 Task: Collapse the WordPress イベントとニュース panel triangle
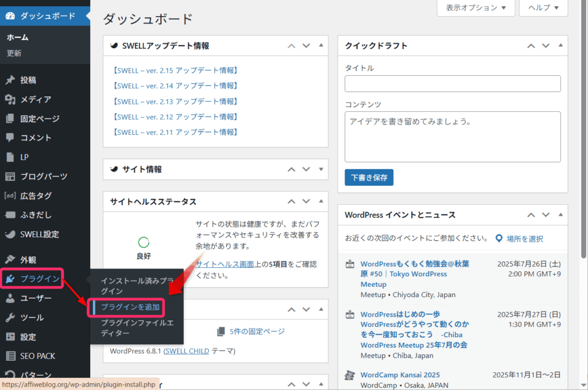pos(560,214)
